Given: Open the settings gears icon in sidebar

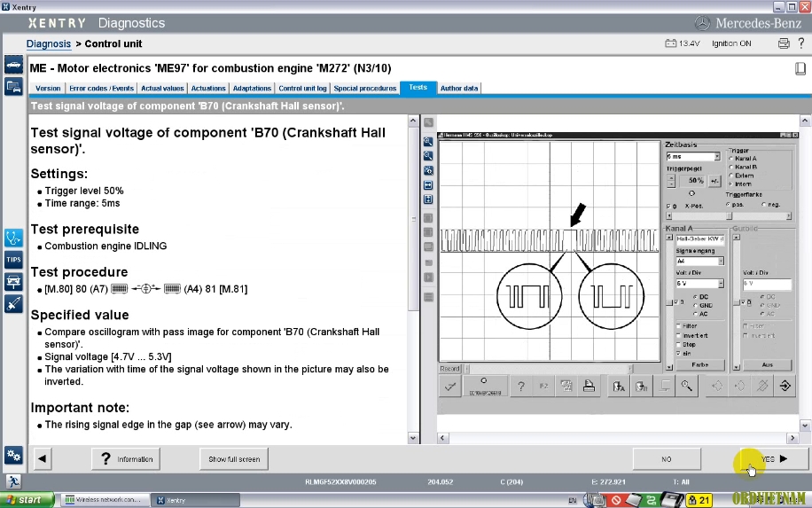Looking at the screenshot, I should click(x=13, y=455).
